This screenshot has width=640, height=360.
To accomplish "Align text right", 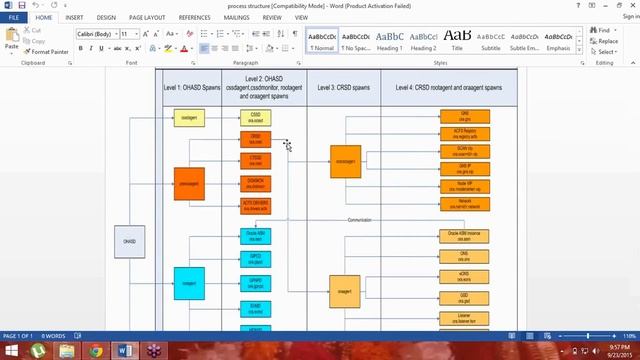I will click(x=225, y=49).
